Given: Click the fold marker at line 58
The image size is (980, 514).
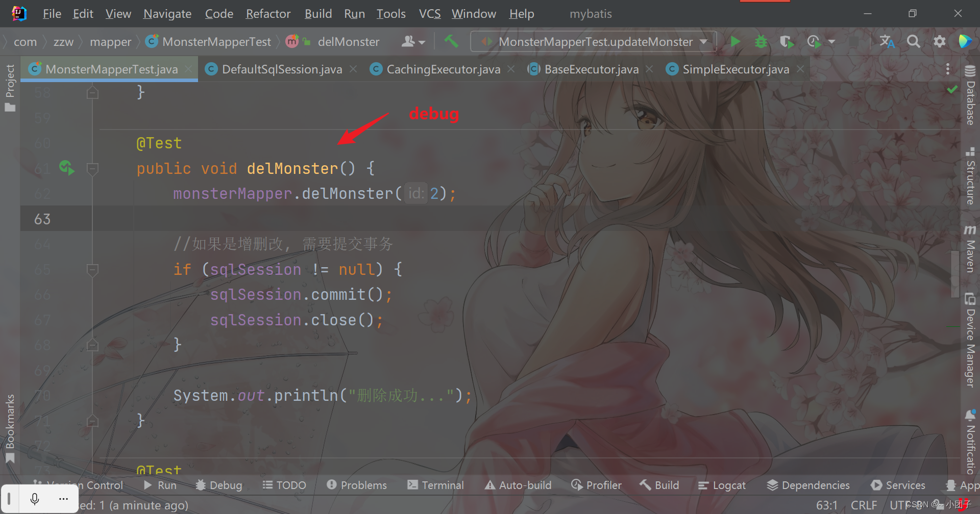Looking at the screenshot, I should (x=92, y=92).
